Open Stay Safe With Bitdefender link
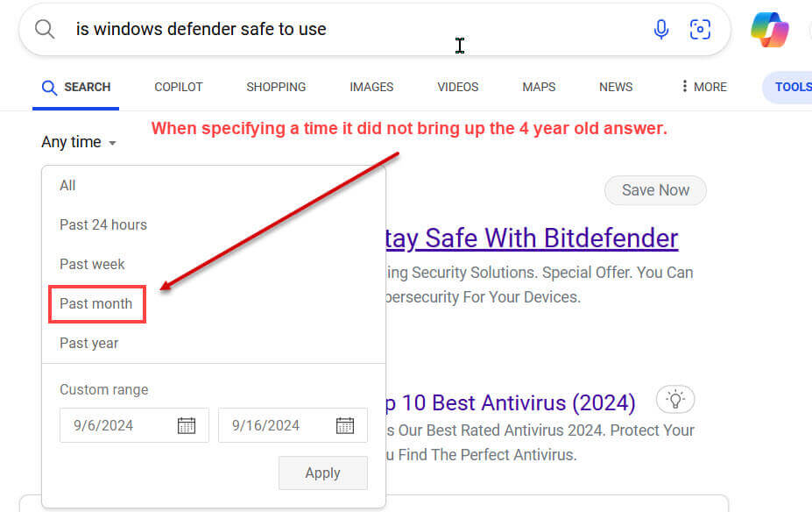Image resolution: width=812 pixels, height=512 pixels. click(x=531, y=238)
